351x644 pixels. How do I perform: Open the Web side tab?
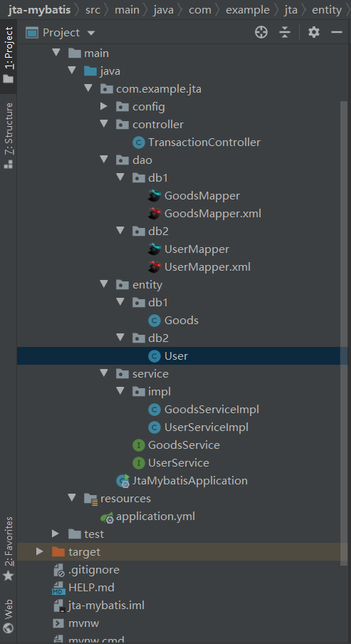(x=9, y=616)
